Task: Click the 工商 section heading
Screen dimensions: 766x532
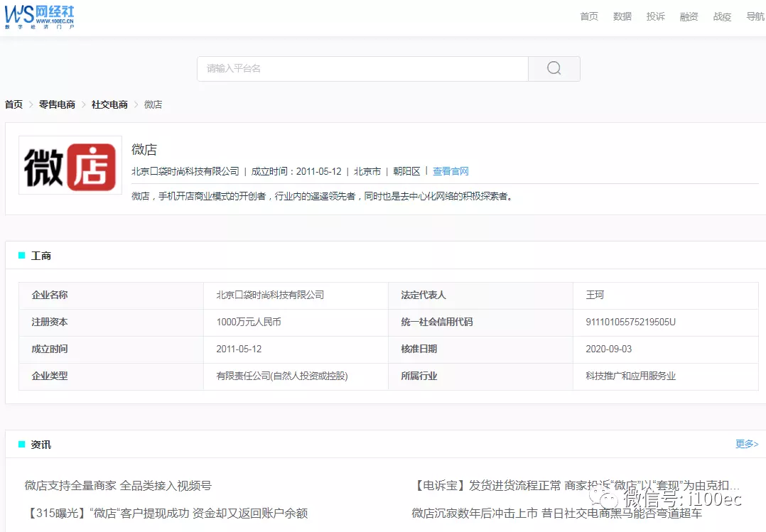Action: click(x=41, y=256)
